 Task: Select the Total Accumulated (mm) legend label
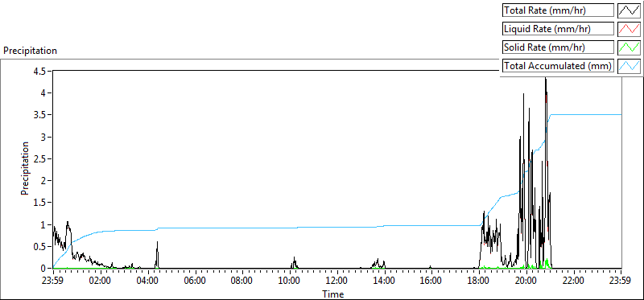(x=558, y=66)
